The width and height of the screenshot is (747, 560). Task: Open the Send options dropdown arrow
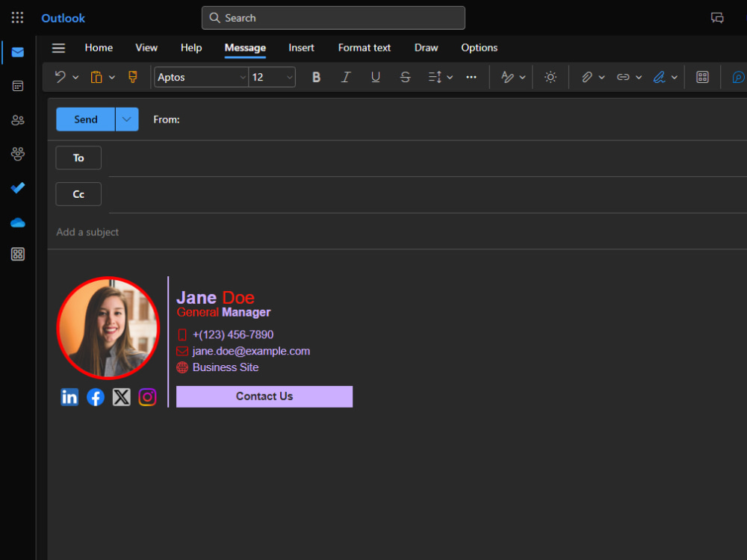[127, 119]
